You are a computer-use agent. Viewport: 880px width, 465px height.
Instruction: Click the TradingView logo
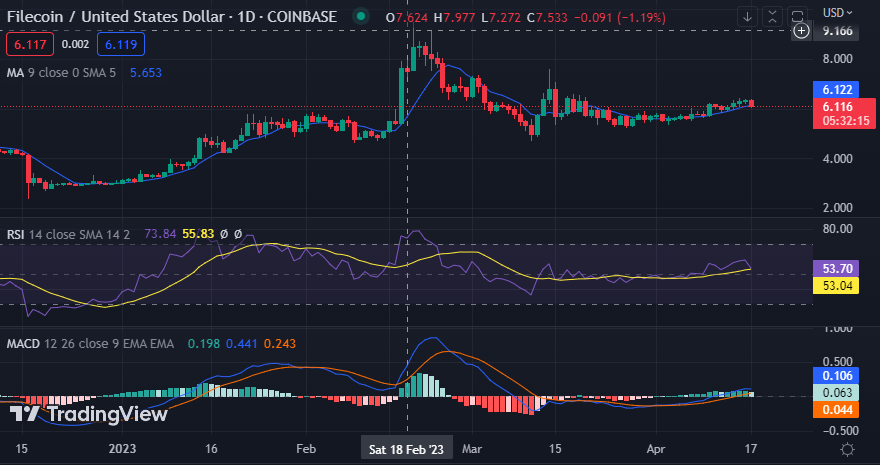click(89, 415)
